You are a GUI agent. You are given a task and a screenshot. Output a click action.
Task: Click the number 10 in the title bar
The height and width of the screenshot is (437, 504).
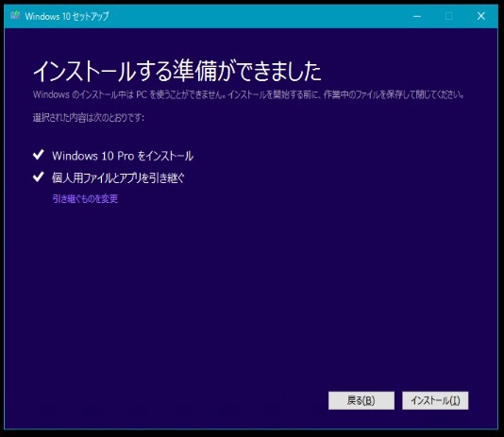(x=66, y=16)
